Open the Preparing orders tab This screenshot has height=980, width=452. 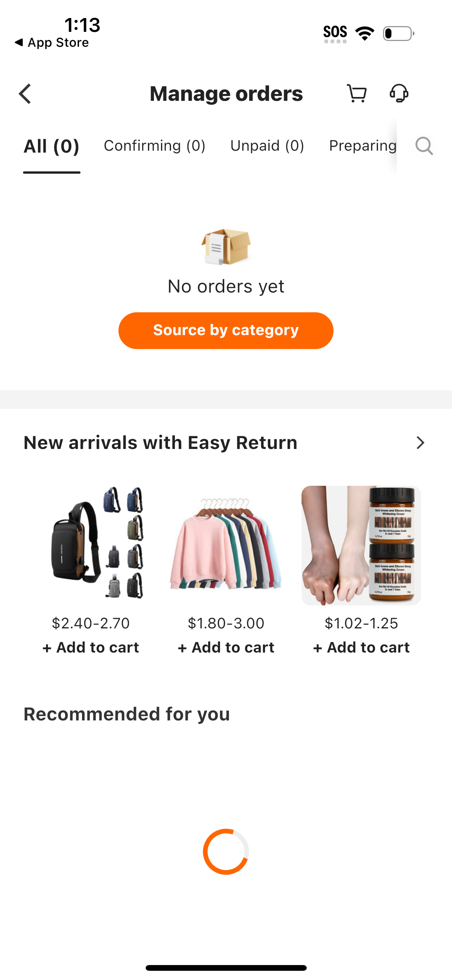pyautogui.click(x=362, y=146)
